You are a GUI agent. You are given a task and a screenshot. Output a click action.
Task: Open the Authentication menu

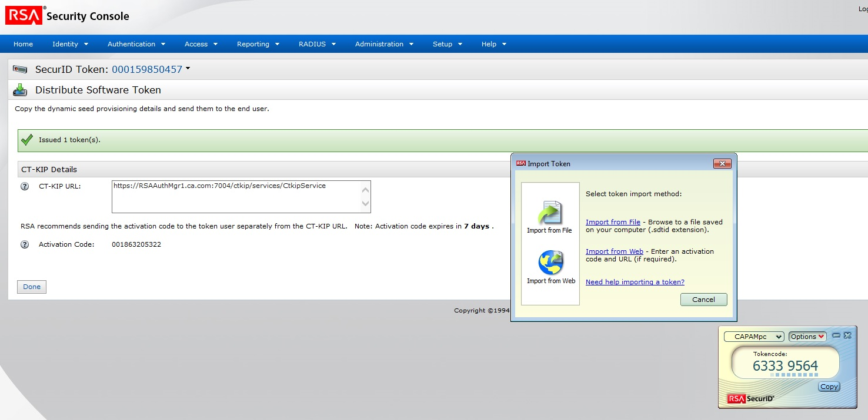coord(136,44)
